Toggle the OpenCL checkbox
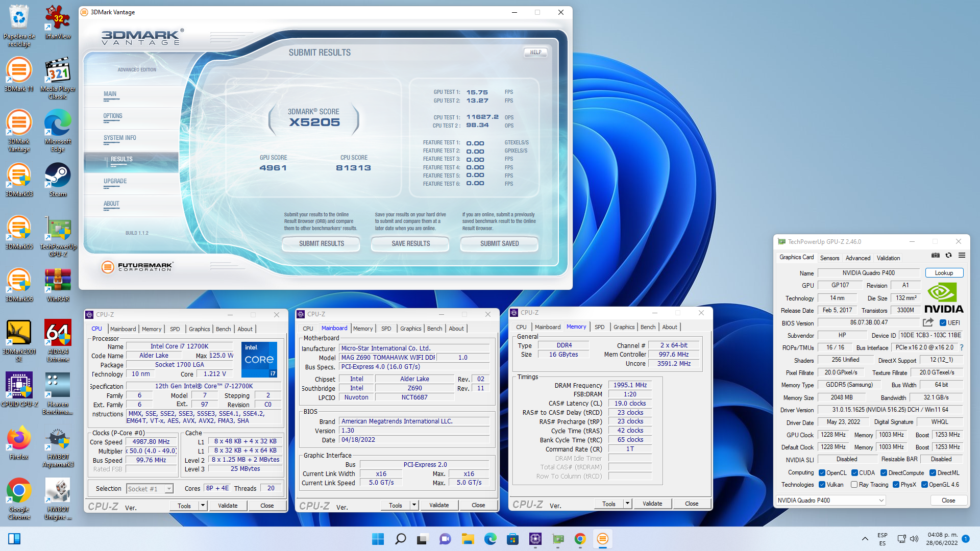The width and height of the screenshot is (980, 551). (x=822, y=473)
